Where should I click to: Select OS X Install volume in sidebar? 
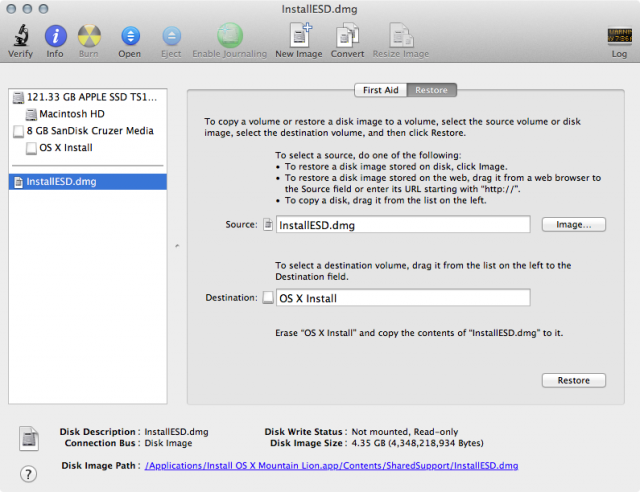(x=88, y=148)
